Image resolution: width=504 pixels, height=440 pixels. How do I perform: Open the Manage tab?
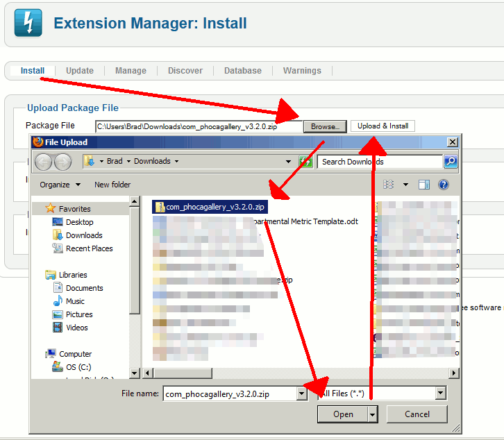coord(131,70)
